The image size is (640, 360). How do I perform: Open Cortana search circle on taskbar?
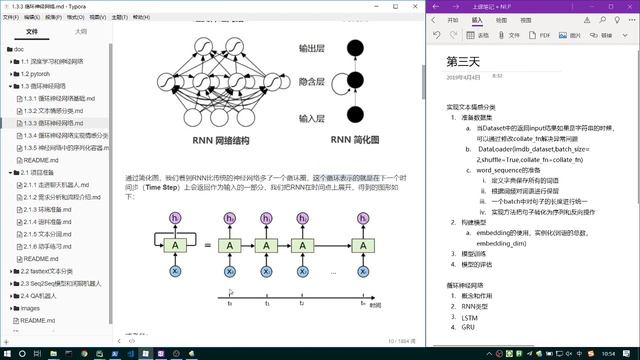coord(22,353)
